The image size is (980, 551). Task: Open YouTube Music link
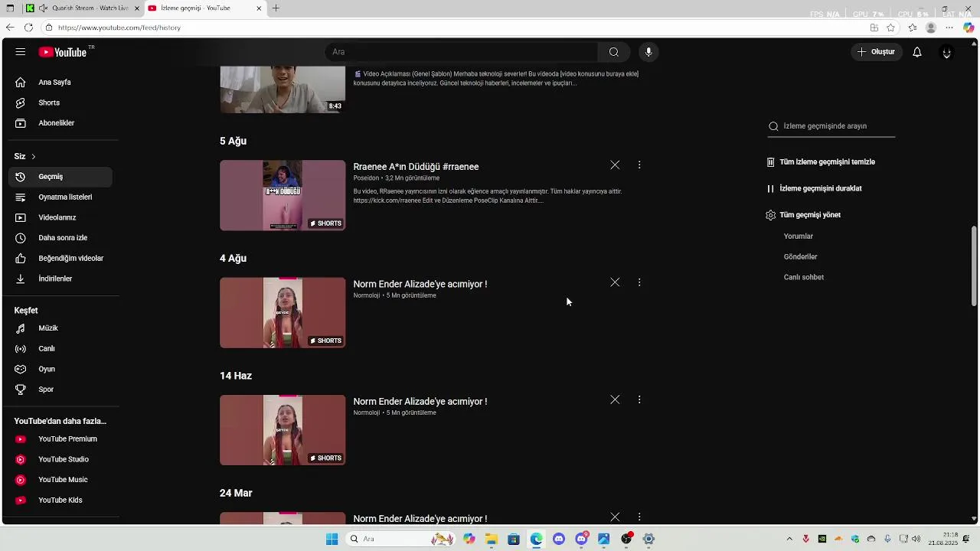click(x=60, y=480)
